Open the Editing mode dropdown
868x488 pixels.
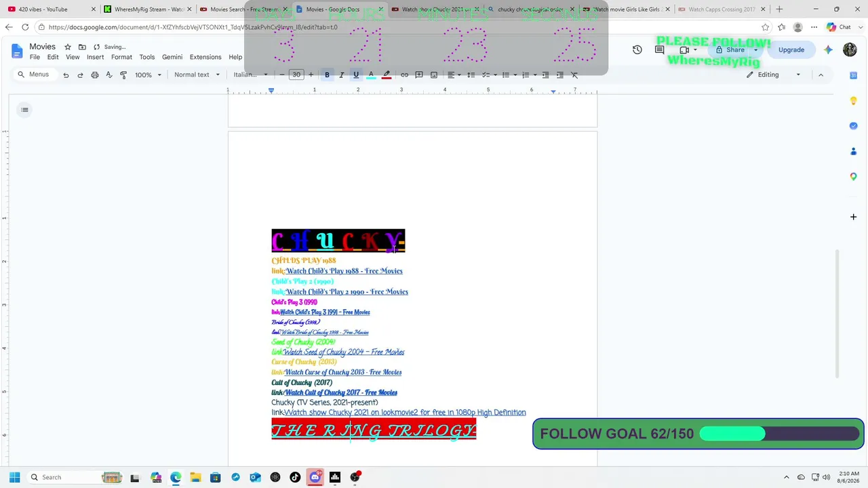(774, 75)
